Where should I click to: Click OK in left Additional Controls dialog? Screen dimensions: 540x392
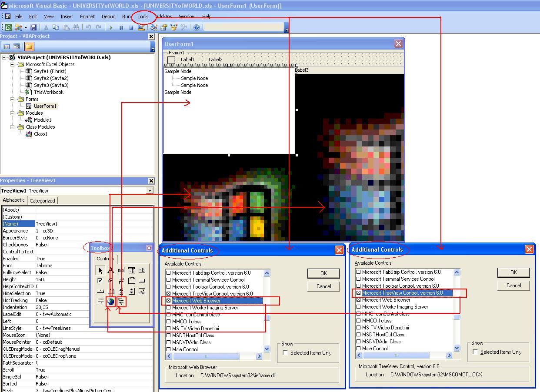coord(323,273)
